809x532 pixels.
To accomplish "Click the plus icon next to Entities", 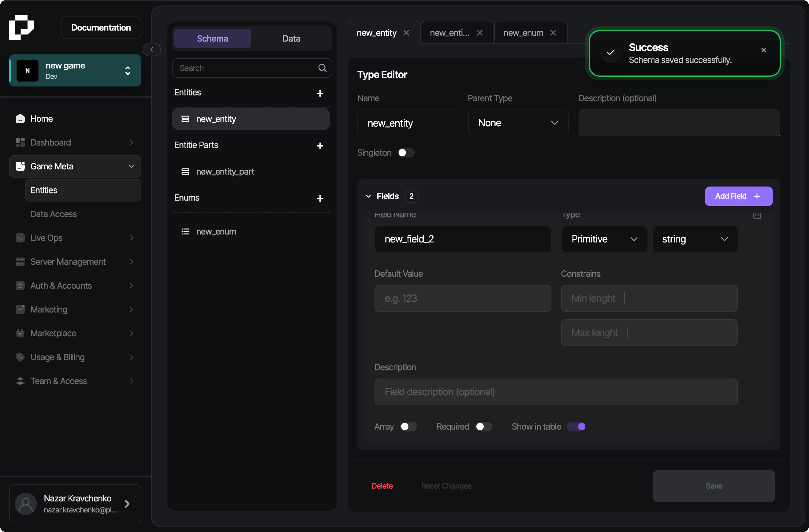I will tap(320, 93).
